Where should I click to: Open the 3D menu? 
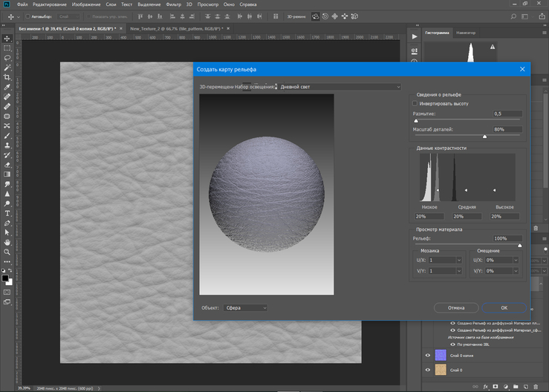189,4
